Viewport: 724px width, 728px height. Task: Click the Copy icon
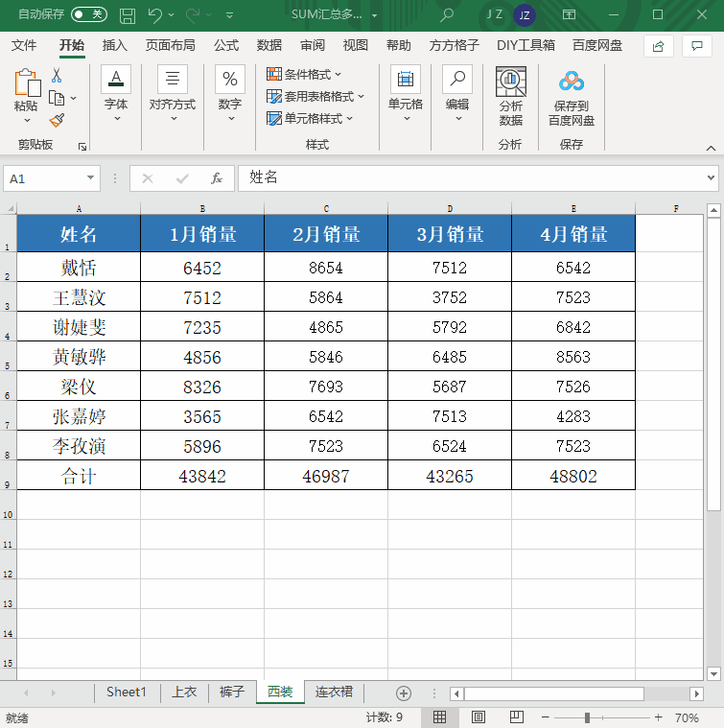coord(57,98)
